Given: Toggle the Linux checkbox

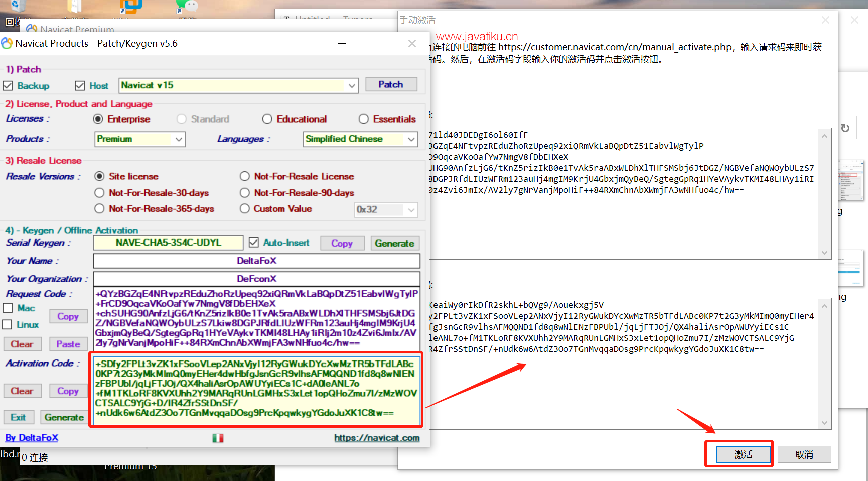Looking at the screenshot, I should (x=8, y=324).
